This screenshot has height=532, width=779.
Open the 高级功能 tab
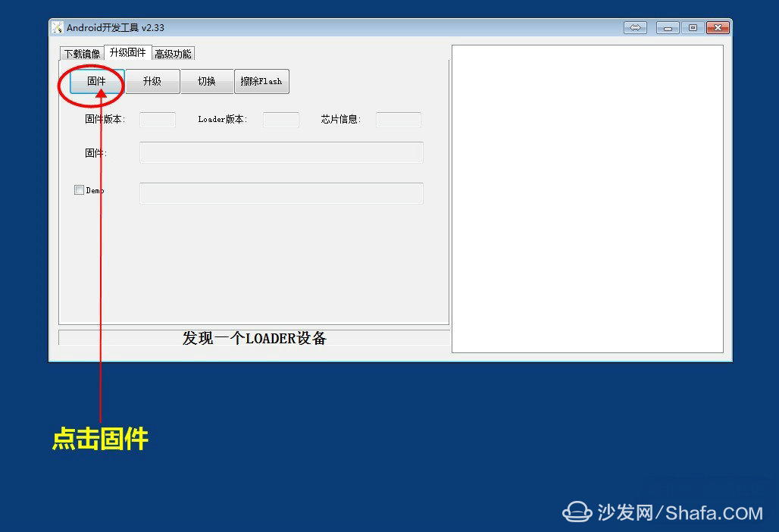pos(173,54)
